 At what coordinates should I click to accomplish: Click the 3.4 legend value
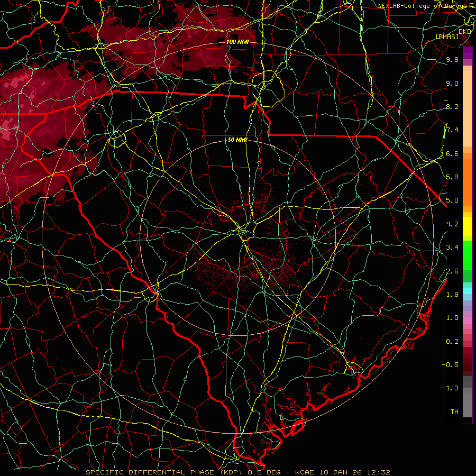[x=452, y=248]
